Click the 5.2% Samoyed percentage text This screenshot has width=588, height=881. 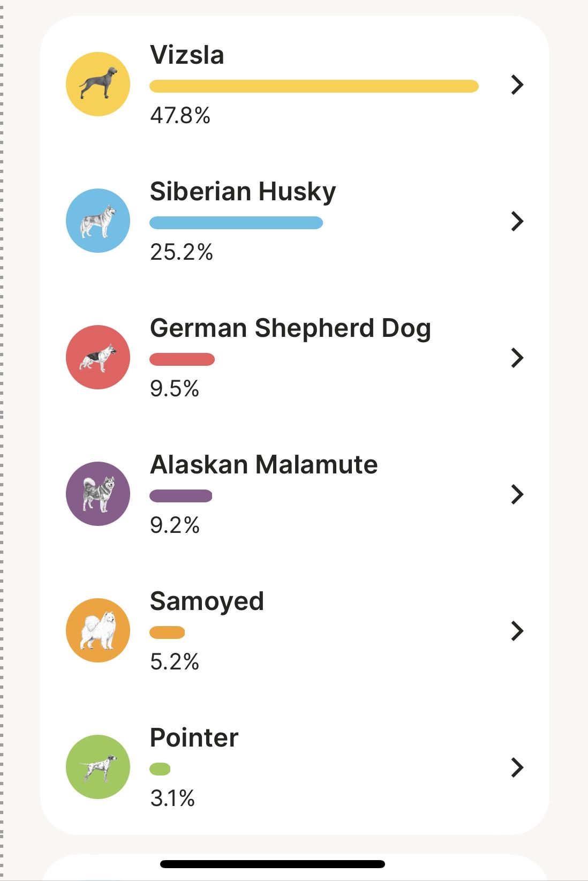[x=175, y=662]
